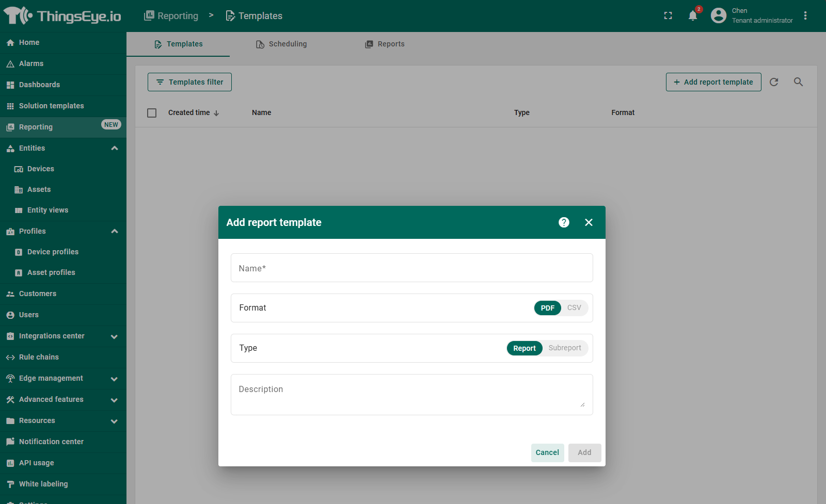
Task: Close the Add report template dialog
Action: (x=589, y=222)
